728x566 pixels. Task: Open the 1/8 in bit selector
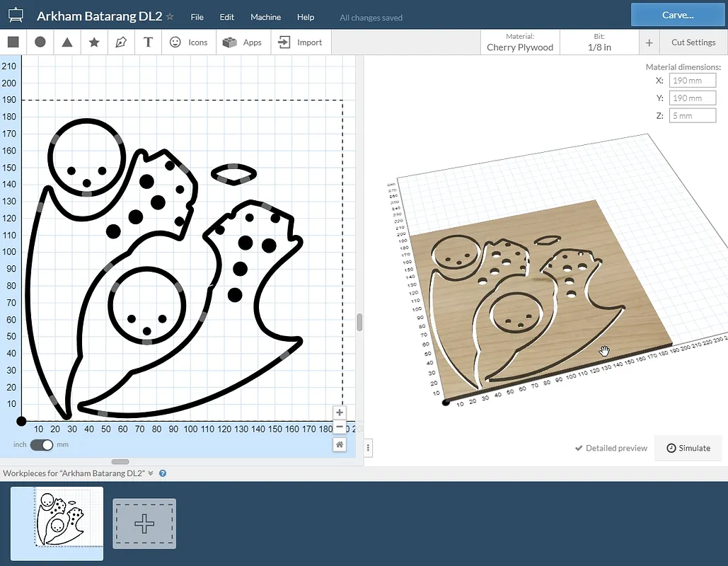coord(599,42)
